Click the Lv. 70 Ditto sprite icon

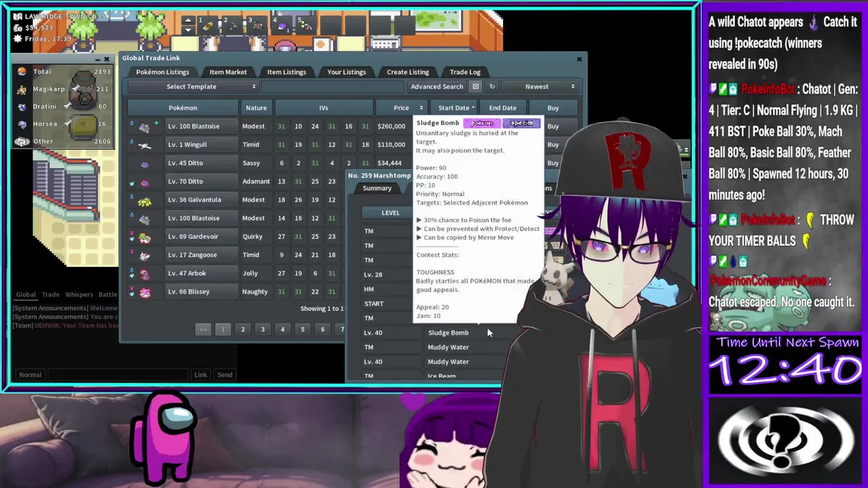tap(144, 182)
